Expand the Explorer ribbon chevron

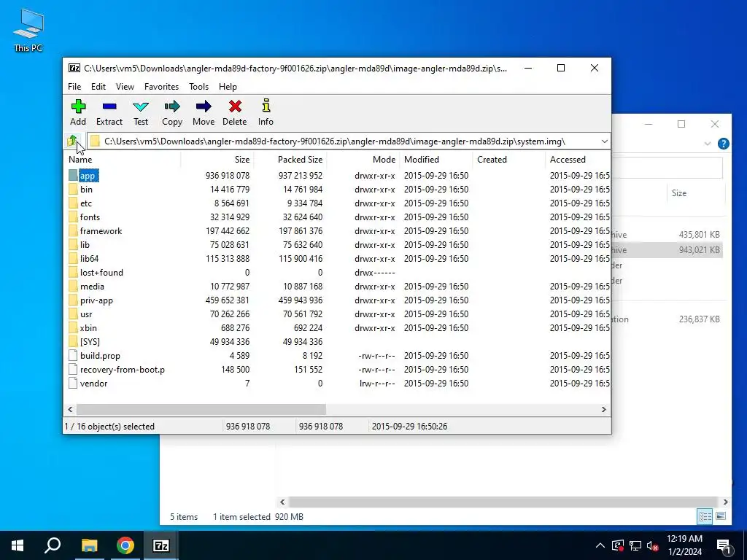coord(708,144)
